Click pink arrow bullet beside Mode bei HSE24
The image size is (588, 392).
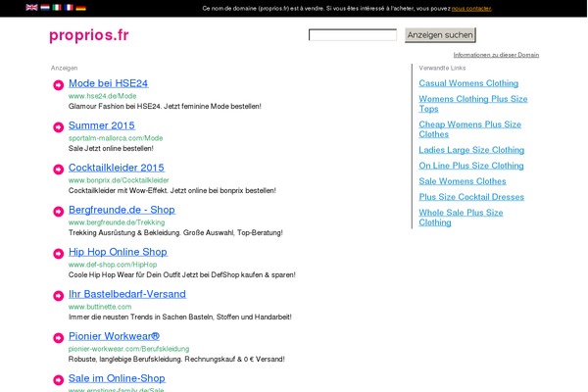(58, 85)
